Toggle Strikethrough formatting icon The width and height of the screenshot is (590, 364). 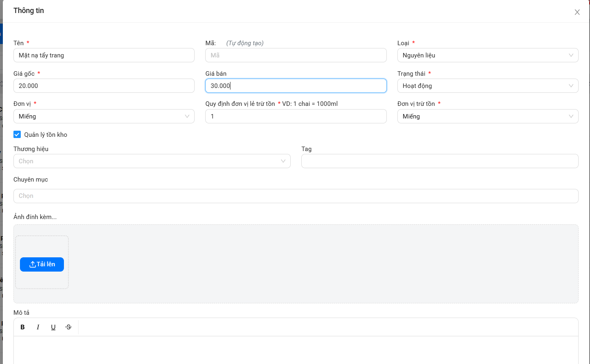(x=68, y=327)
